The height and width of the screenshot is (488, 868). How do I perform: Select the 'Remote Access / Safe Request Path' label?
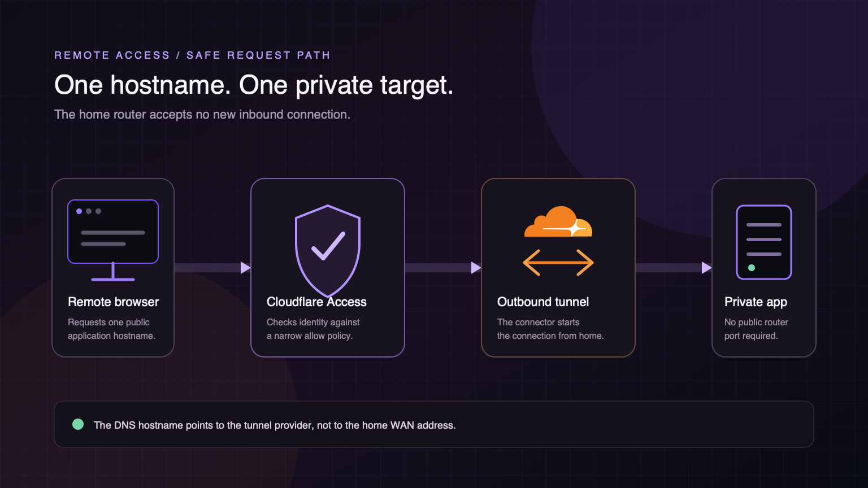pyautogui.click(x=192, y=55)
